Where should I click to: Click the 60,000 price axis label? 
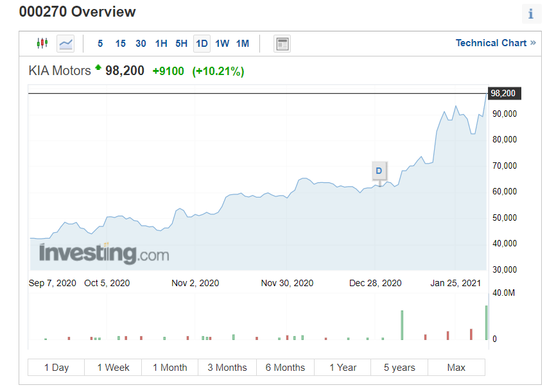tap(505, 191)
